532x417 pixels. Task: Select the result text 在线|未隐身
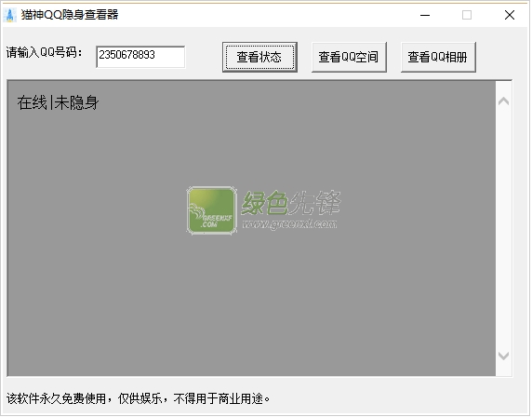click(58, 102)
